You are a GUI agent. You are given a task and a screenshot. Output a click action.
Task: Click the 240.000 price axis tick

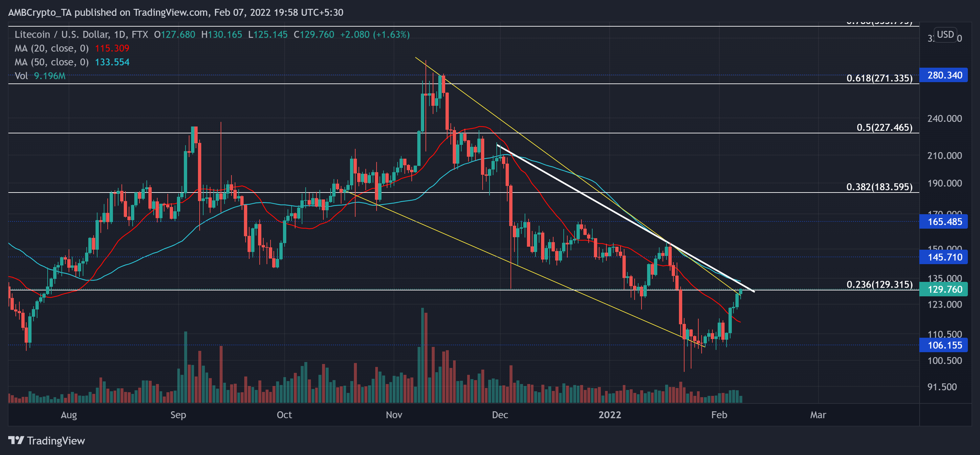click(944, 118)
